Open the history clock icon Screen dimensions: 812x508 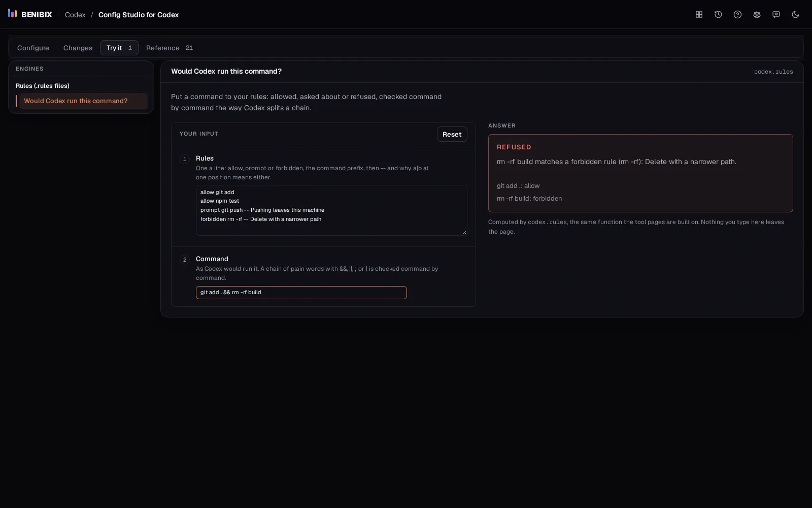[x=718, y=15]
